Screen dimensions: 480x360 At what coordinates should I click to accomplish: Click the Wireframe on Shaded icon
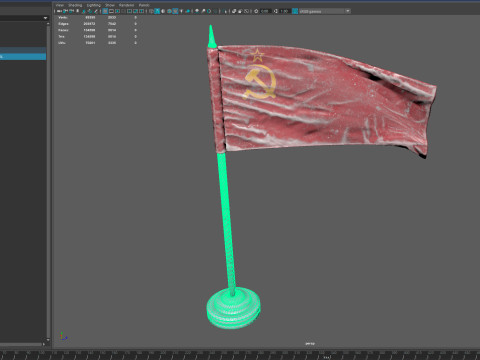169,11
